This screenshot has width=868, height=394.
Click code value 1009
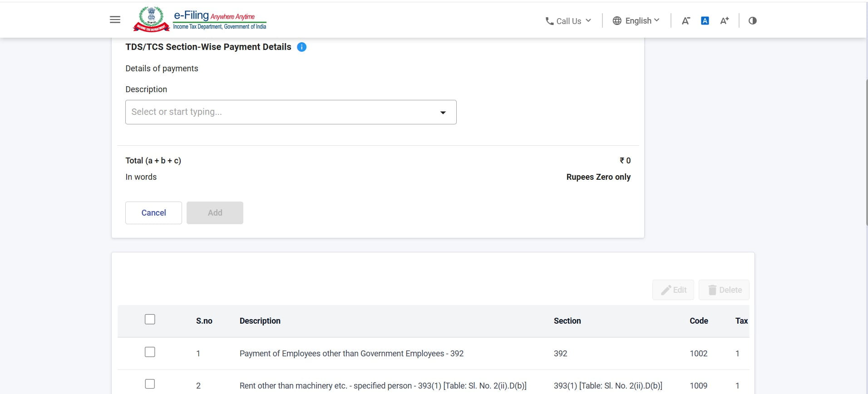(698, 386)
